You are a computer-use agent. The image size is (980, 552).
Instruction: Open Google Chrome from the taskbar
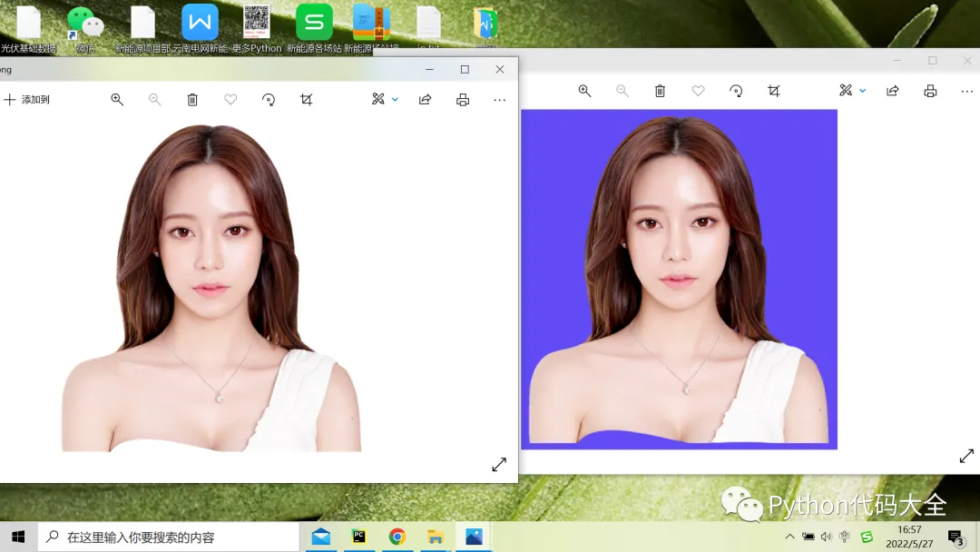[x=397, y=537]
